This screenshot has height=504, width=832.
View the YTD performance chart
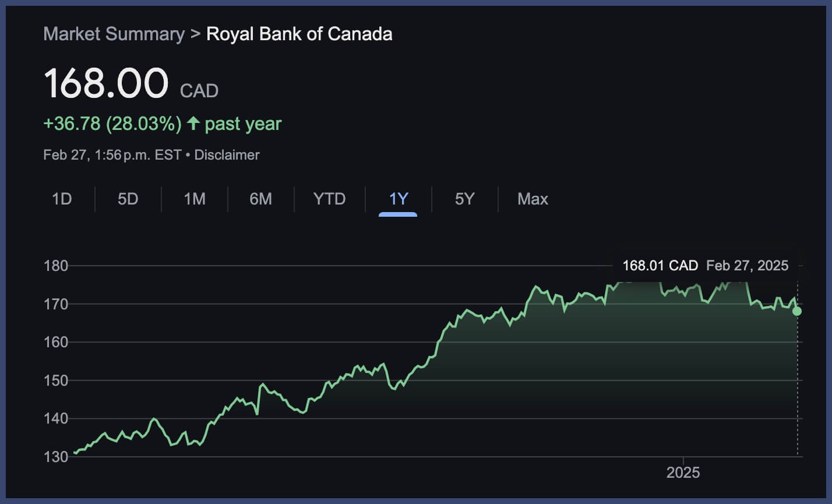tap(329, 199)
